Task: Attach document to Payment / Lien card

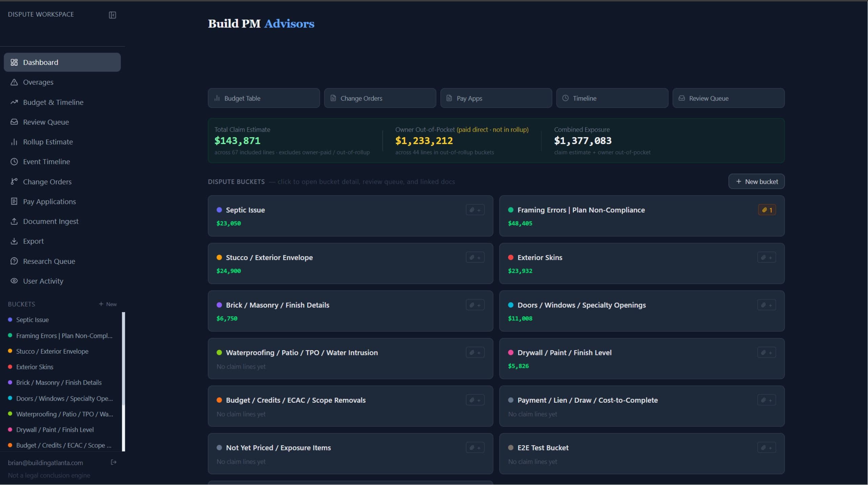Action: [766, 400]
